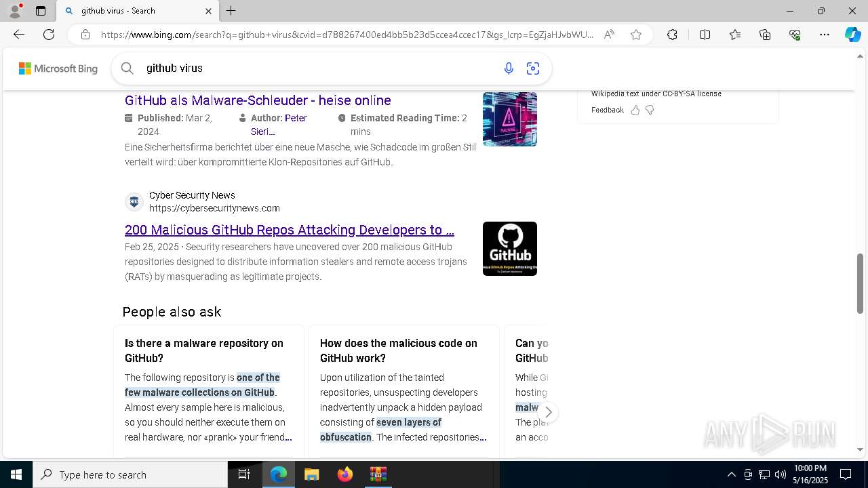Close the github virus search tab

pyautogui.click(x=208, y=11)
